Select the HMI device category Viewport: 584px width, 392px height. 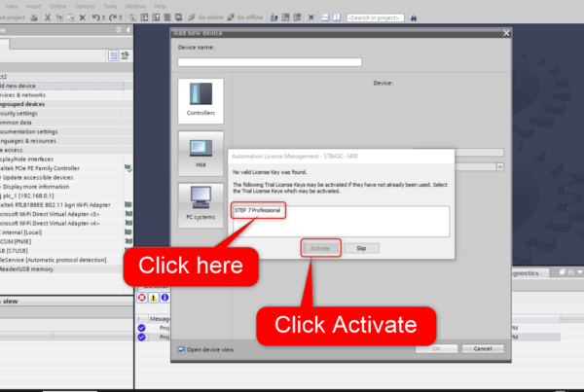tap(201, 154)
